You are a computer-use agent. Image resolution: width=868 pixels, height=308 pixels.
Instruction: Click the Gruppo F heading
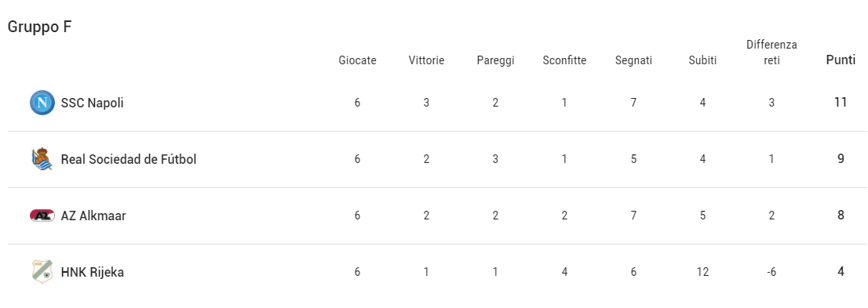point(40,27)
